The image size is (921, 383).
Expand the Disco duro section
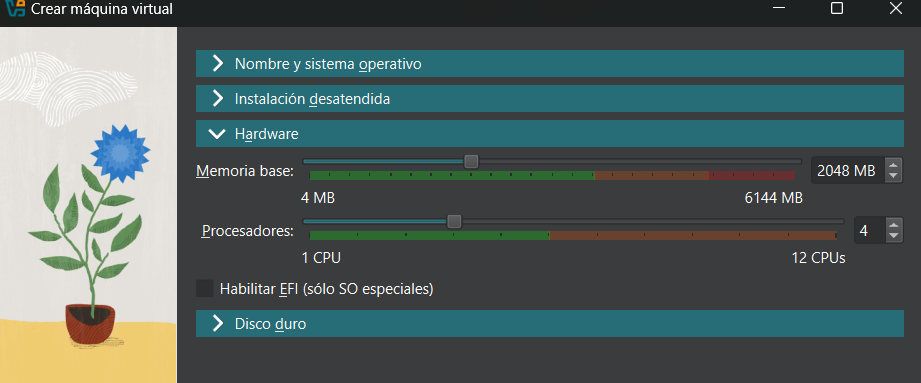click(x=550, y=324)
